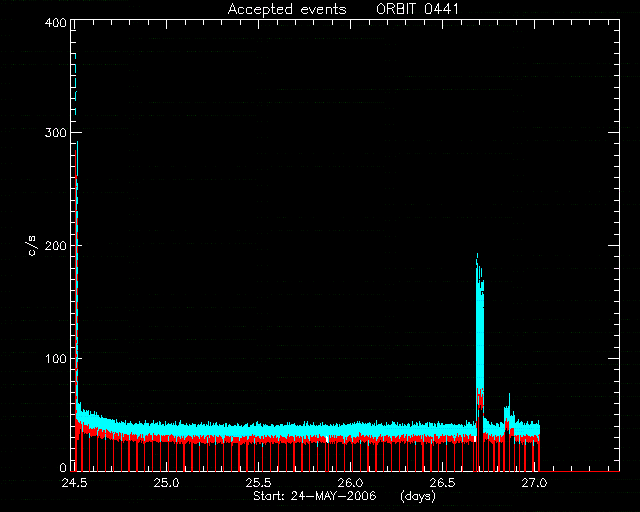
Task: Click the 26.5 x-axis tick label
Action: point(442,483)
